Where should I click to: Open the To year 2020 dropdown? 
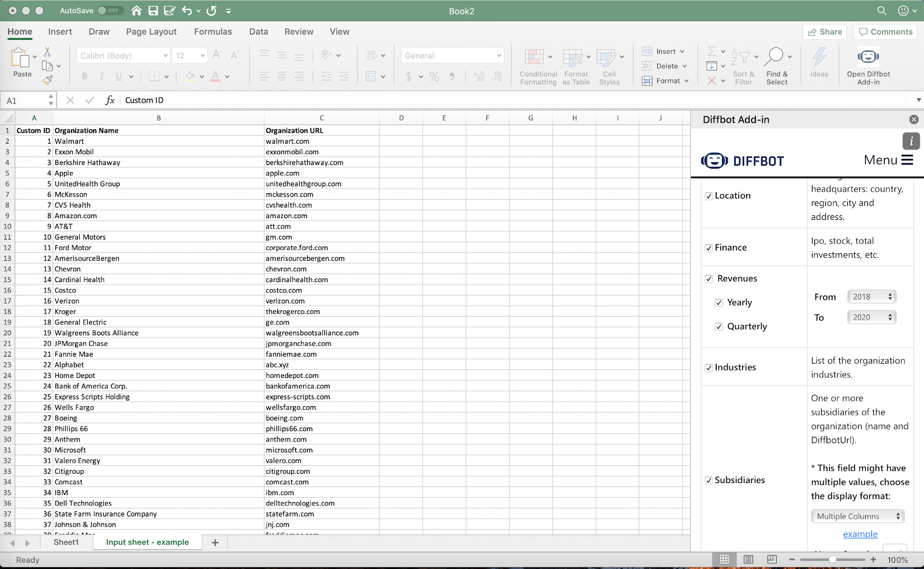click(871, 317)
